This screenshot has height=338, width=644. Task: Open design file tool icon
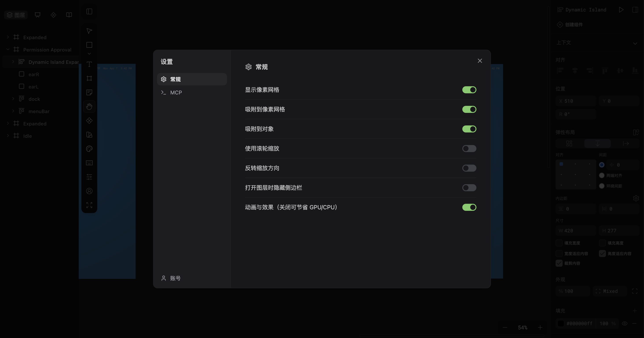(x=89, y=135)
